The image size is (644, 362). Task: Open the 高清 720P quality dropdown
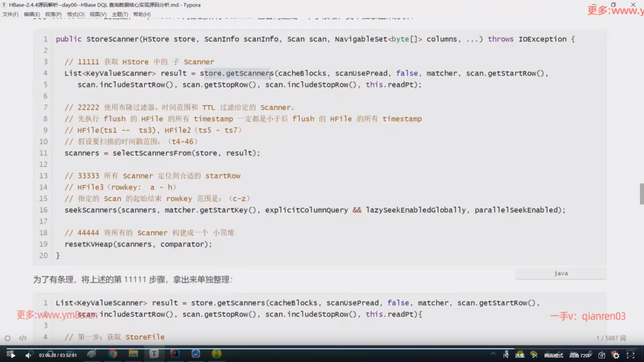click(580, 355)
